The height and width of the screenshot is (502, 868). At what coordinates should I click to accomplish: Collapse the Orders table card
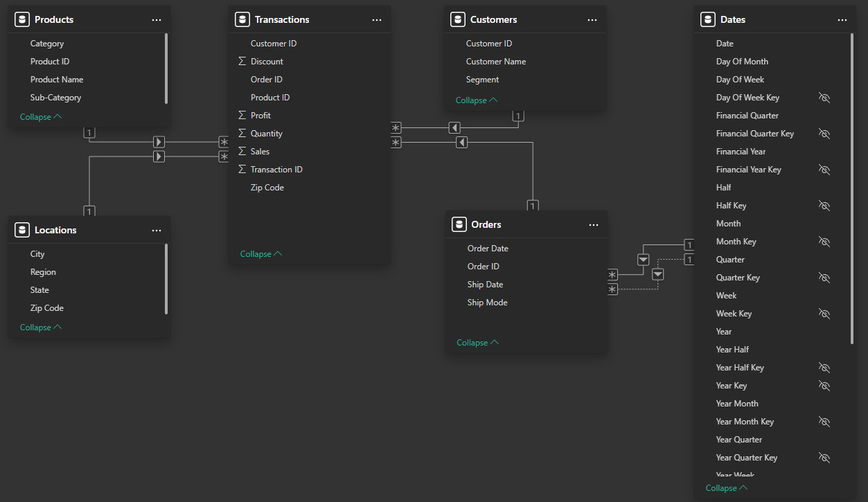pyautogui.click(x=477, y=343)
